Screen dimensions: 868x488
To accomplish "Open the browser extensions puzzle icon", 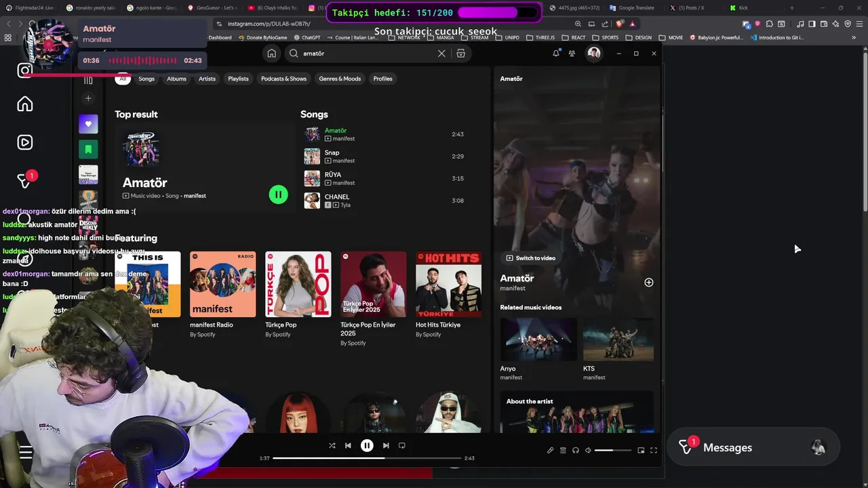I will 770,24.
